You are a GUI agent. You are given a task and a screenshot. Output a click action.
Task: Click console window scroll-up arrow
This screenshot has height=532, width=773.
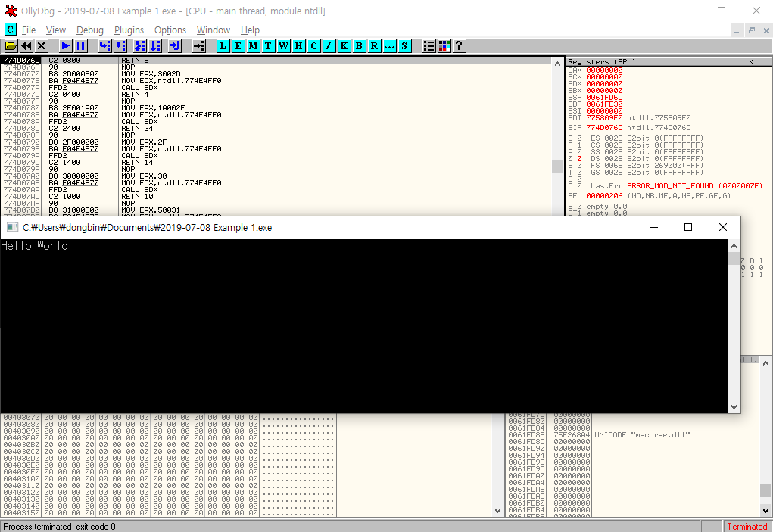click(734, 246)
